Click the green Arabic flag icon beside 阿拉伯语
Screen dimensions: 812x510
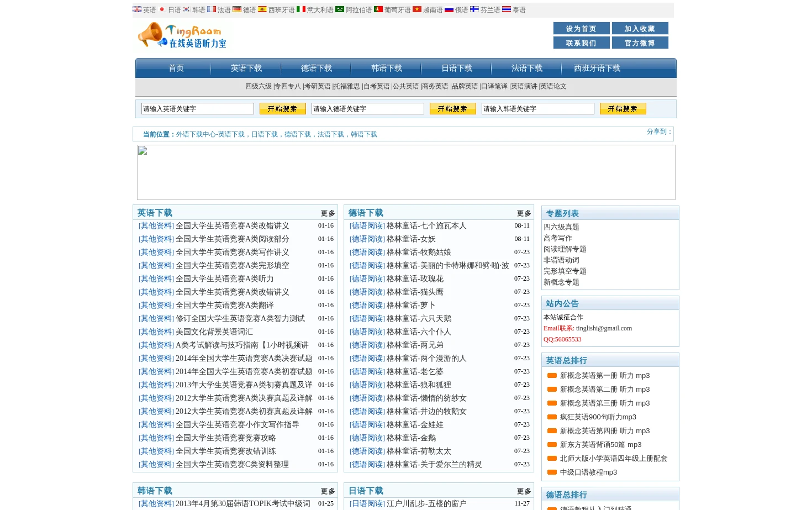(340, 9)
